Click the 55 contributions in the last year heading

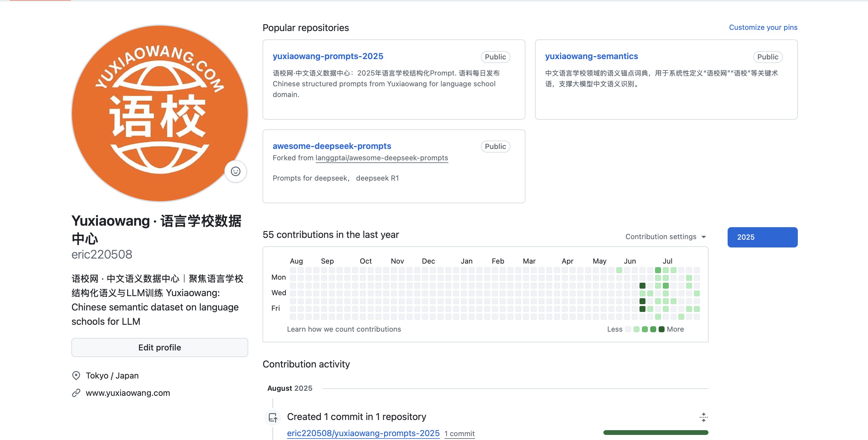(x=331, y=235)
